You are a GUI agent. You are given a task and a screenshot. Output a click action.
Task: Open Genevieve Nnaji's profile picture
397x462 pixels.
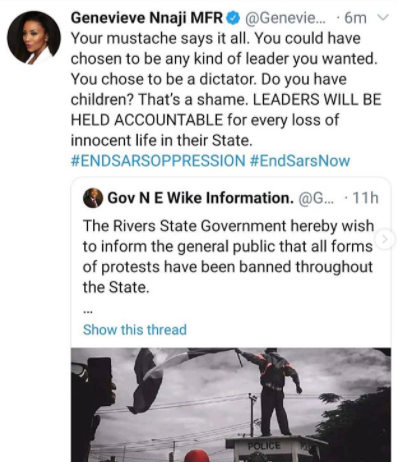point(34,38)
